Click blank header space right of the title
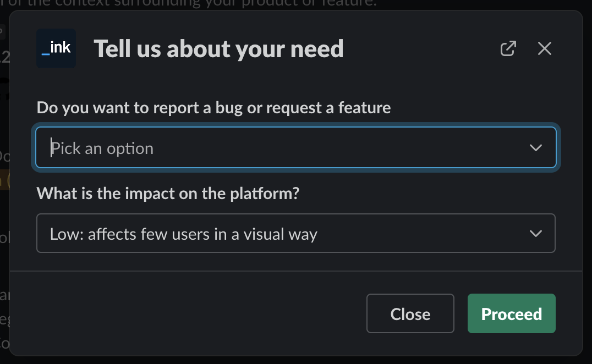Viewport: 592px width, 364px height. click(418, 49)
